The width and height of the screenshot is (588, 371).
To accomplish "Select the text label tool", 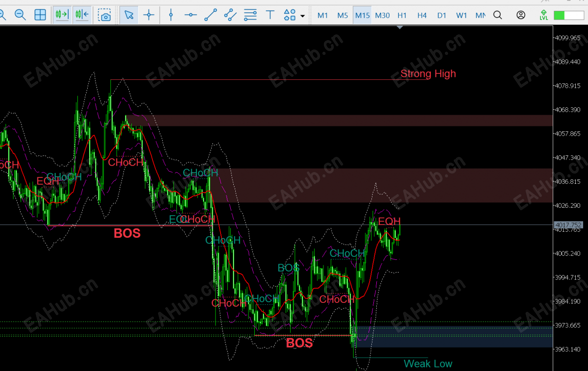I will 270,15.
